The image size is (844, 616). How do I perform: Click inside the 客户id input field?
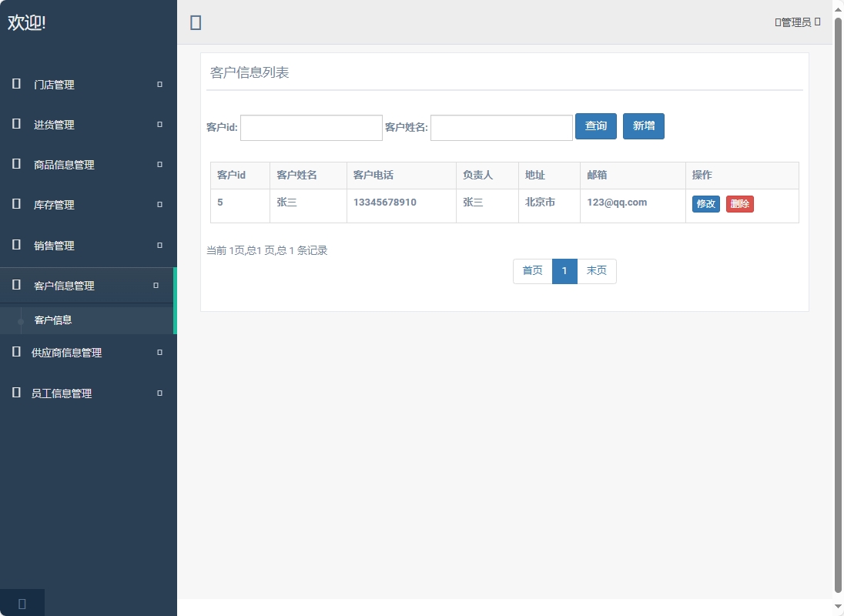(311, 128)
